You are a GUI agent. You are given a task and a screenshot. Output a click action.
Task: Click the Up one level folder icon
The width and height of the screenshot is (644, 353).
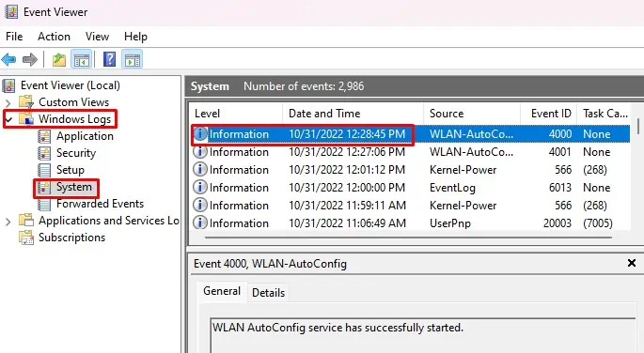click(x=59, y=60)
